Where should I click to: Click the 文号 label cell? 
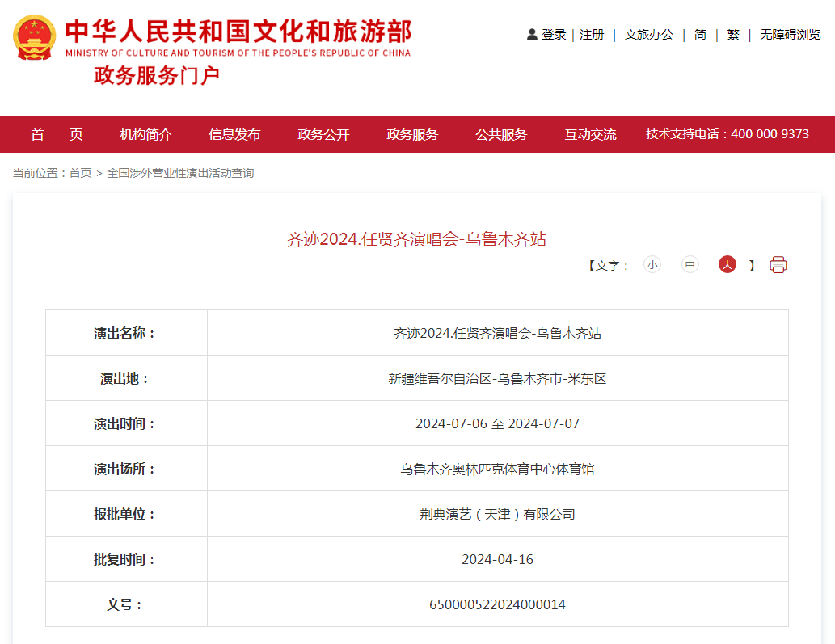click(126, 604)
